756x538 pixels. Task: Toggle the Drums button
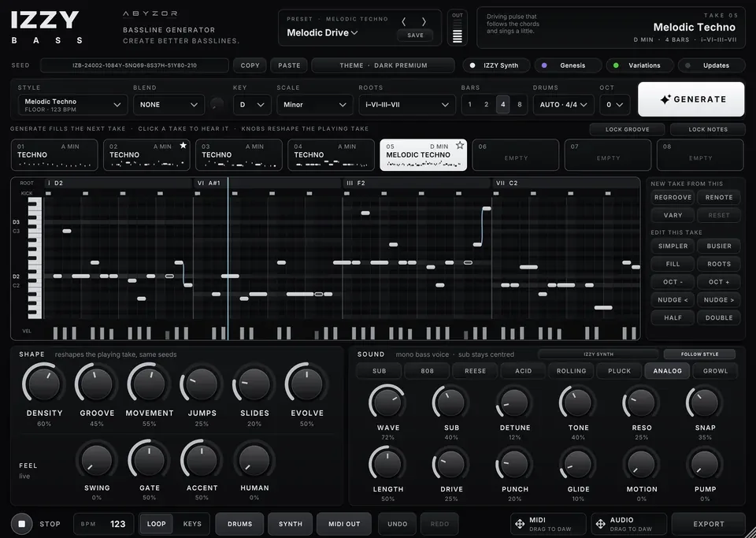[x=239, y=524]
